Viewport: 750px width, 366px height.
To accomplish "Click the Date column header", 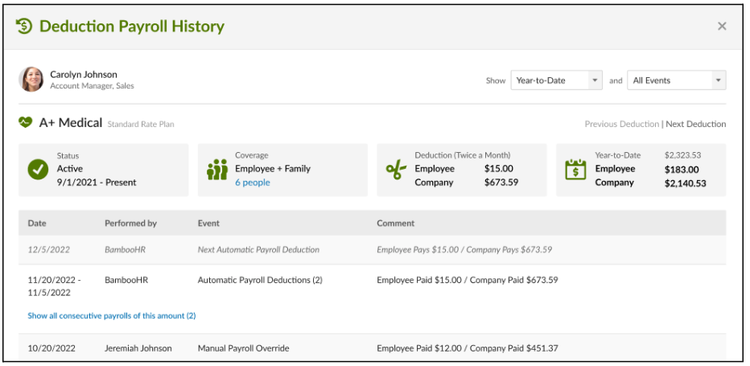I will click(x=37, y=223).
